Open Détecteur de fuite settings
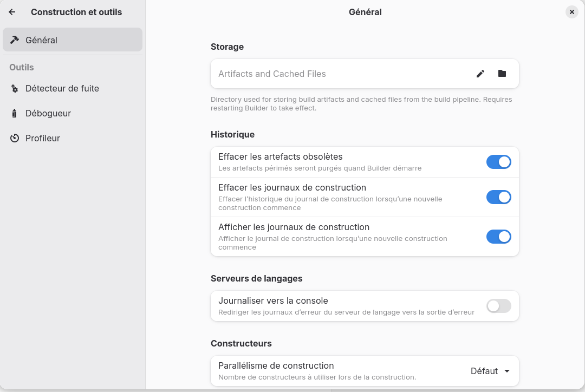 tap(73, 88)
